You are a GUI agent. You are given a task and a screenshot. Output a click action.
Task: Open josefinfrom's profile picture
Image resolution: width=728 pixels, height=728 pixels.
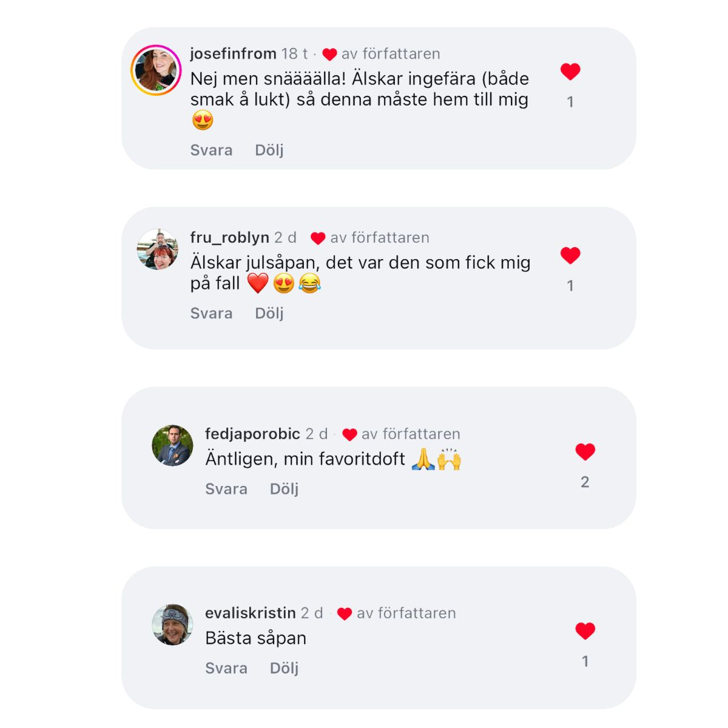(157, 70)
